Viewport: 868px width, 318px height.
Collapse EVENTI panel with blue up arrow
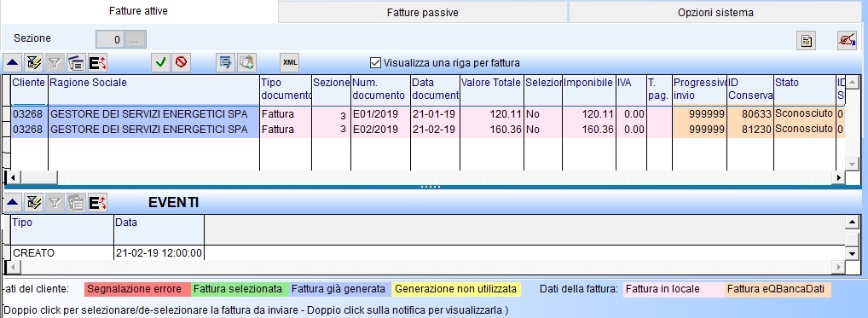point(13,203)
